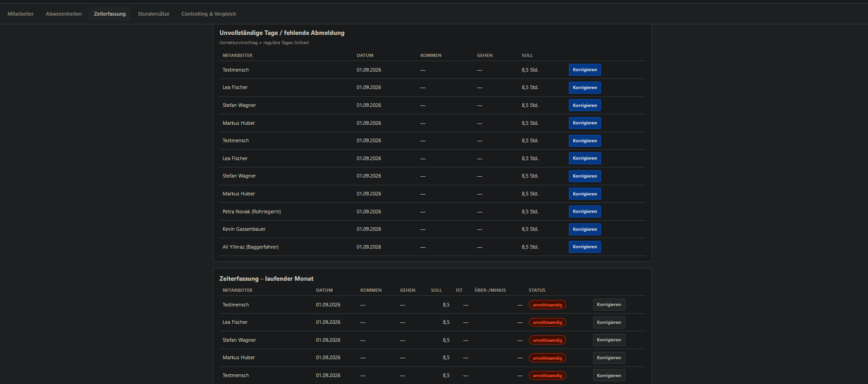Select Kevin Gassenbauer employee name
Screen dimensions: 868x384
coord(244,229)
